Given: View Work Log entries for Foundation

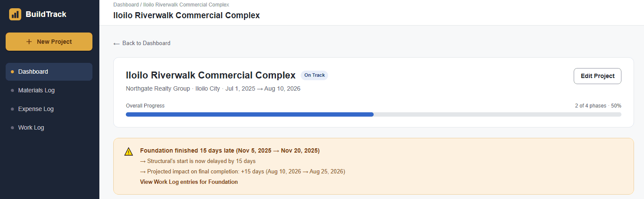Looking at the screenshot, I should (189, 182).
